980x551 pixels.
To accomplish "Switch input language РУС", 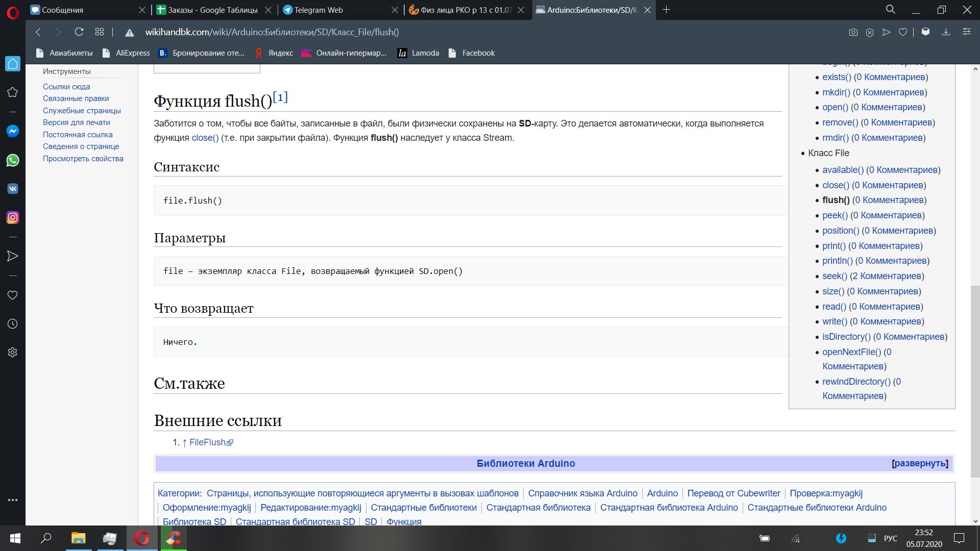I will click(x=890, y=538).
